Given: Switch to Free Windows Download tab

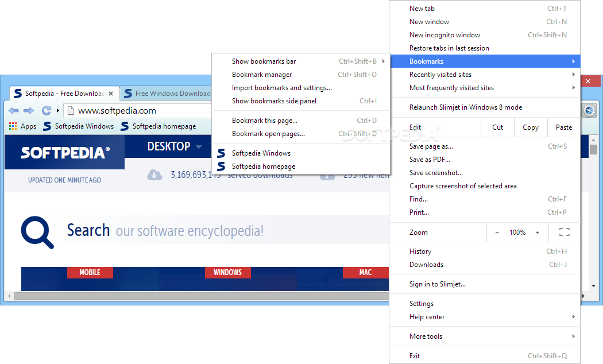Looking at the screenshot, I should (x=167, y=94).
